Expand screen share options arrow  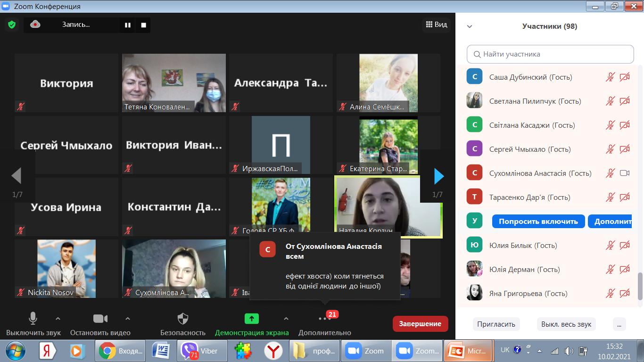click(x=286, y=319)
